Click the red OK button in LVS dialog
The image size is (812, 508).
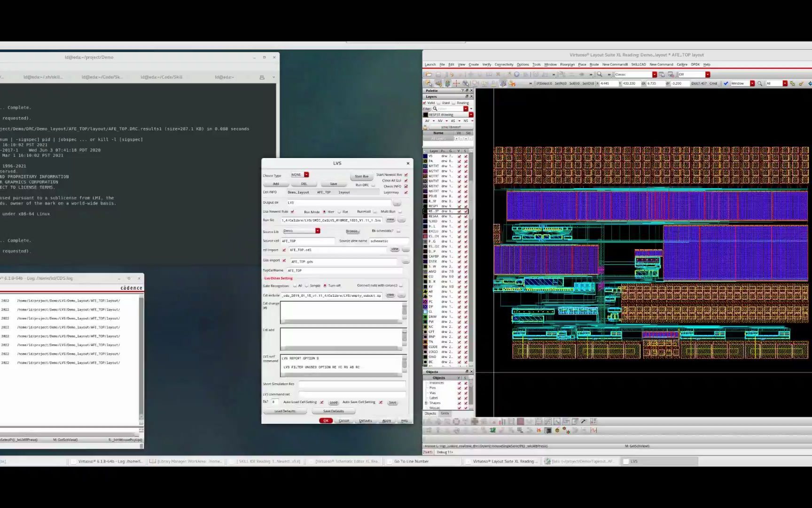pos(326,421)
